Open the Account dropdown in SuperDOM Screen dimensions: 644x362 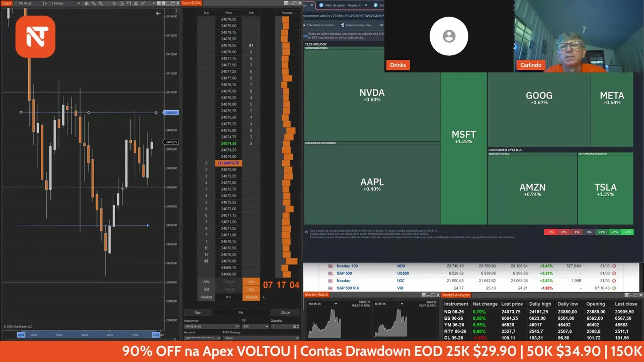tap(202, 338)
